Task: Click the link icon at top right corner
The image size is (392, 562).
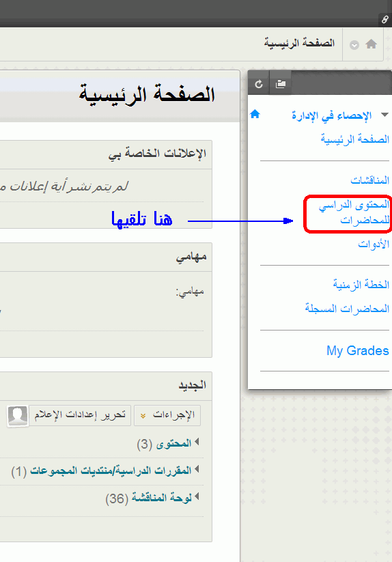Action: [x=385, y=19]
